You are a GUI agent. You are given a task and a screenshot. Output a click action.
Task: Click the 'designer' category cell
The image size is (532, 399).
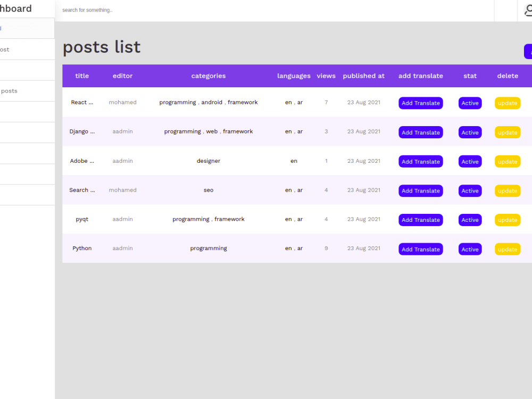[209, 161]
